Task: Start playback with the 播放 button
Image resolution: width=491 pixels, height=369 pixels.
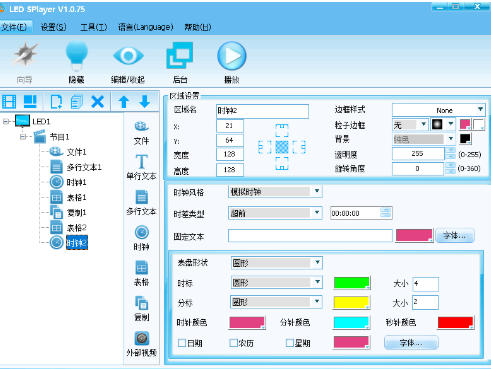Action: point(232,56)
